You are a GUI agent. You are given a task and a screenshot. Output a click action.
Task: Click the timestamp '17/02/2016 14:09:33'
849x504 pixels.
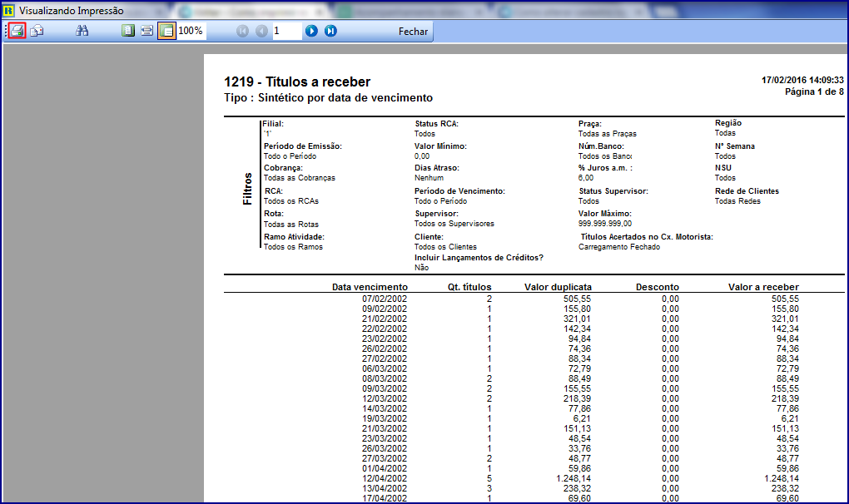point(802,80)
